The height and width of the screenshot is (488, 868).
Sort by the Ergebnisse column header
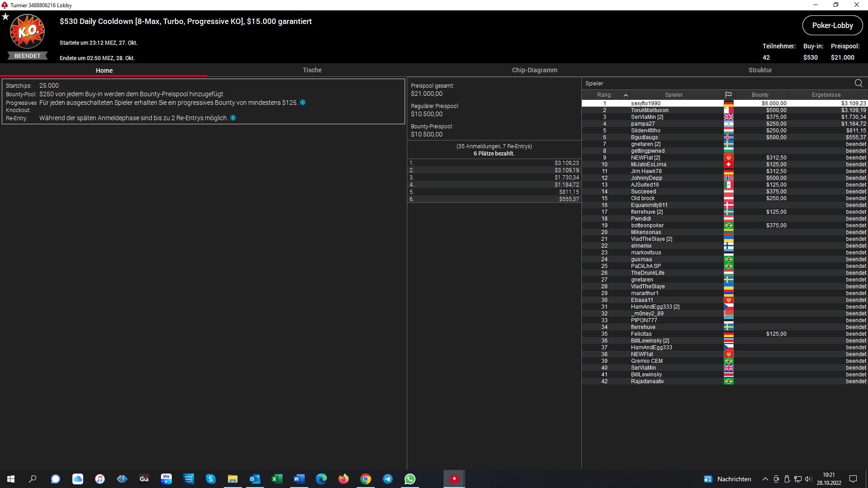[x=826, y=95]
